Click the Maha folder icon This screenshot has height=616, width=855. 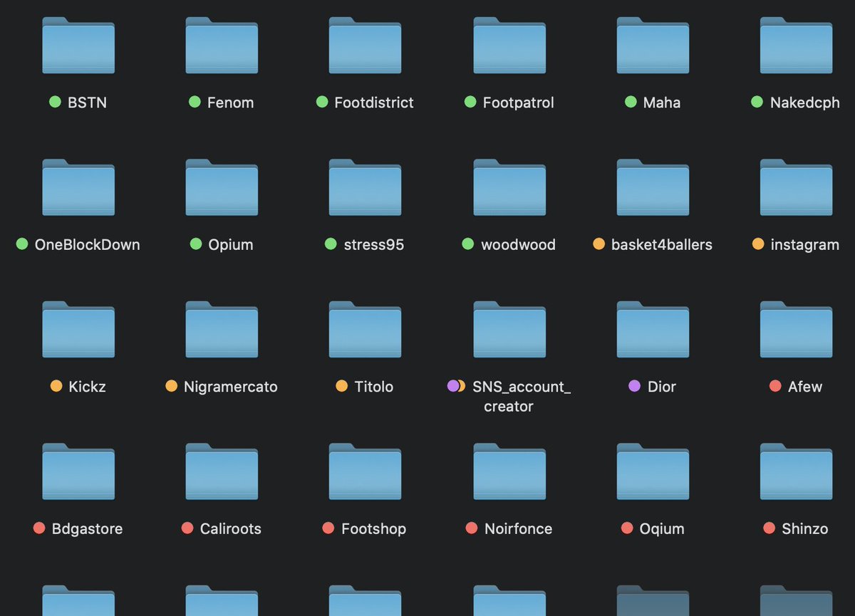(653, 45)
